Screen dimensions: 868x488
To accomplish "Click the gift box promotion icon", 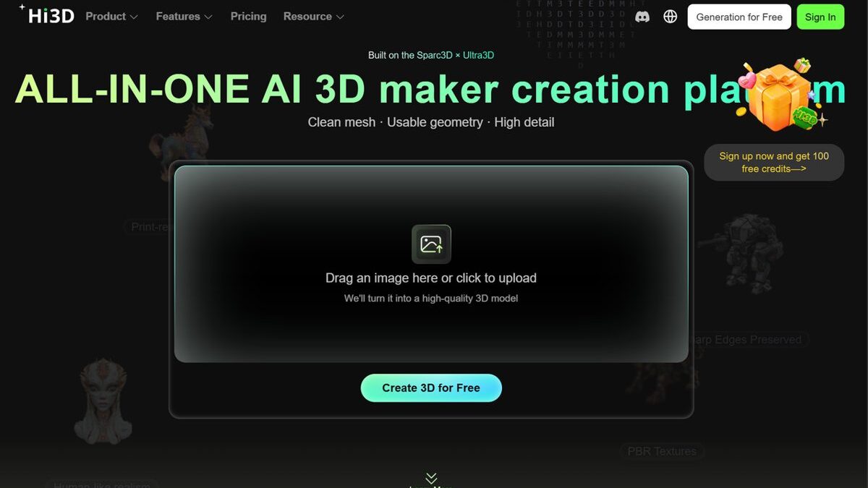I will (x=781, y=96).
